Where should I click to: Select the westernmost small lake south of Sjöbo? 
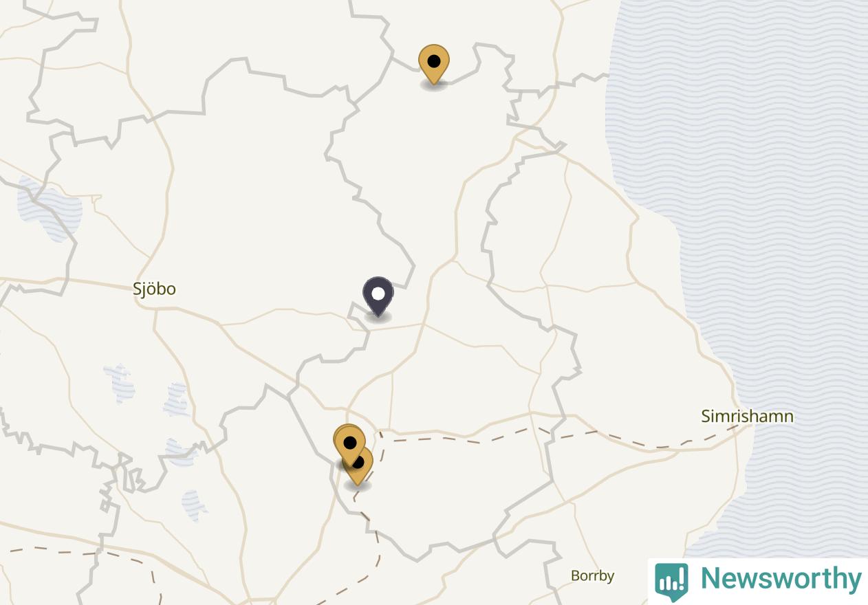[x=120, y=384]
